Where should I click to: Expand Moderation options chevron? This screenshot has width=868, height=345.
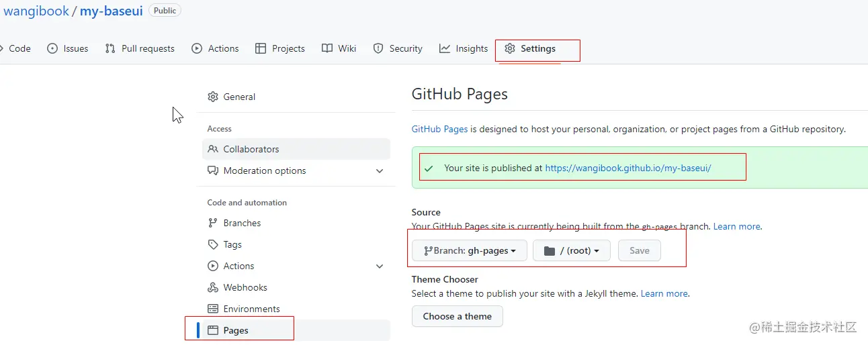(380, 170)
